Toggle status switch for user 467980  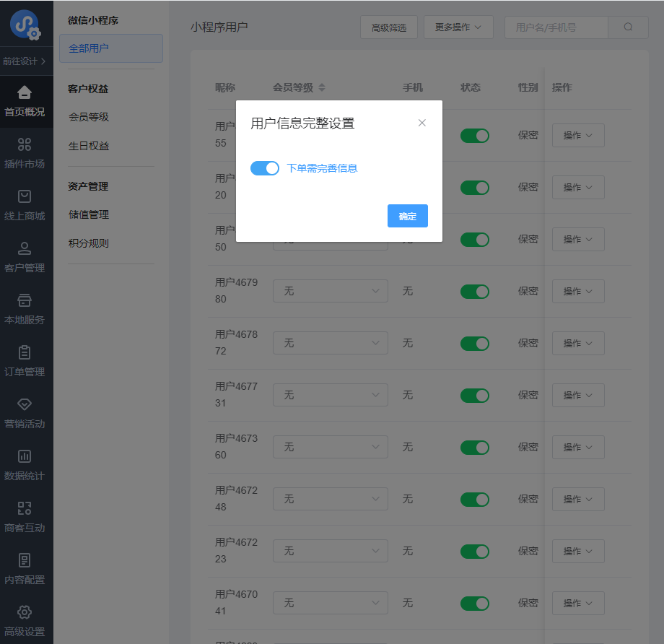[x=474, y=291]
